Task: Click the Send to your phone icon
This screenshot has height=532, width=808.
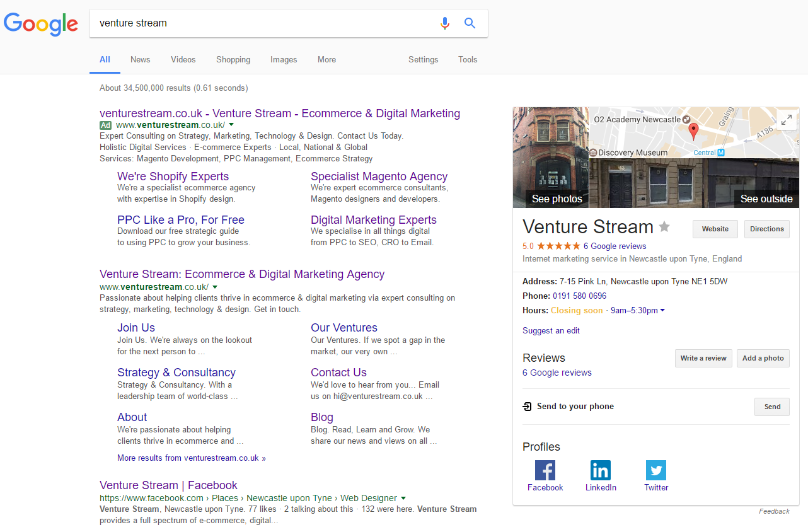Action: point(527,407)
